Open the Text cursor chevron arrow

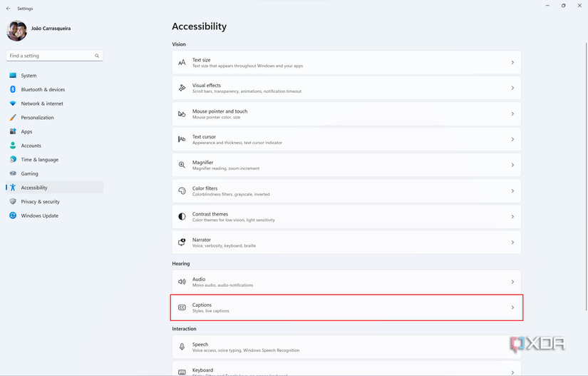512,140
